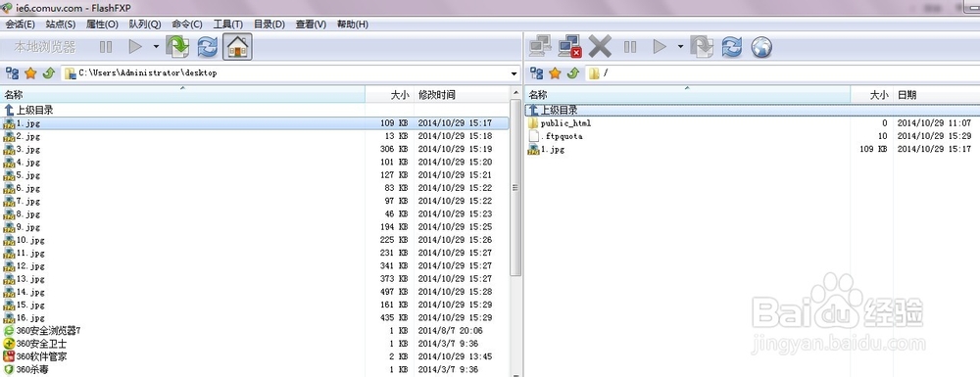Screen dimensions: 980x377
Task: Go up one level in remote pane toolbar
Action: click(x=573, y=73)
